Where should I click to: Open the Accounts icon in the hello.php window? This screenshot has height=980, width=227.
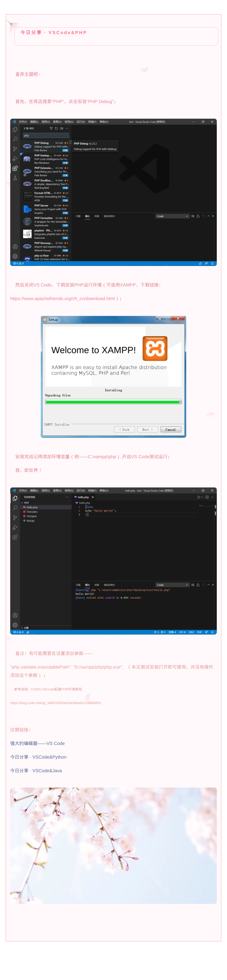[x=15, y=615]
